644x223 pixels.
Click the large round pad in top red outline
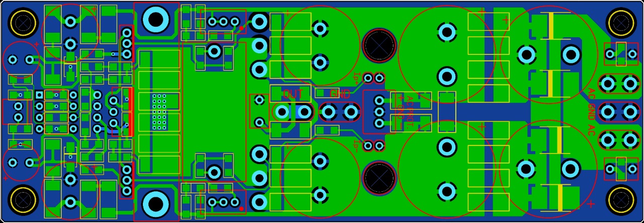point(156,19)
